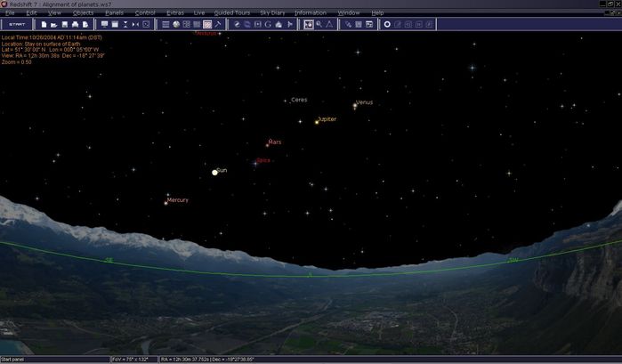The height and width of the screenshot is (364, 622).
Task: Select the Sun in the sky
Action: (214, 172)
